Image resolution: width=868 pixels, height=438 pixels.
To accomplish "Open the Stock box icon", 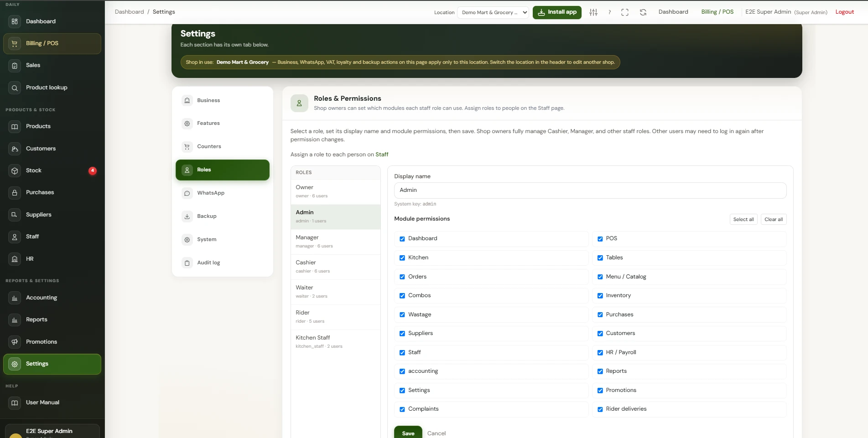I will (15, 171).
